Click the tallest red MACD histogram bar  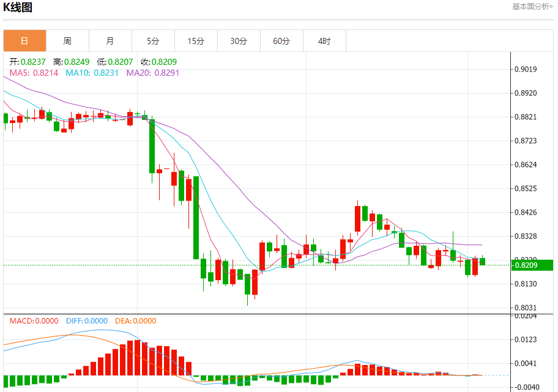[x=138, y=358]
